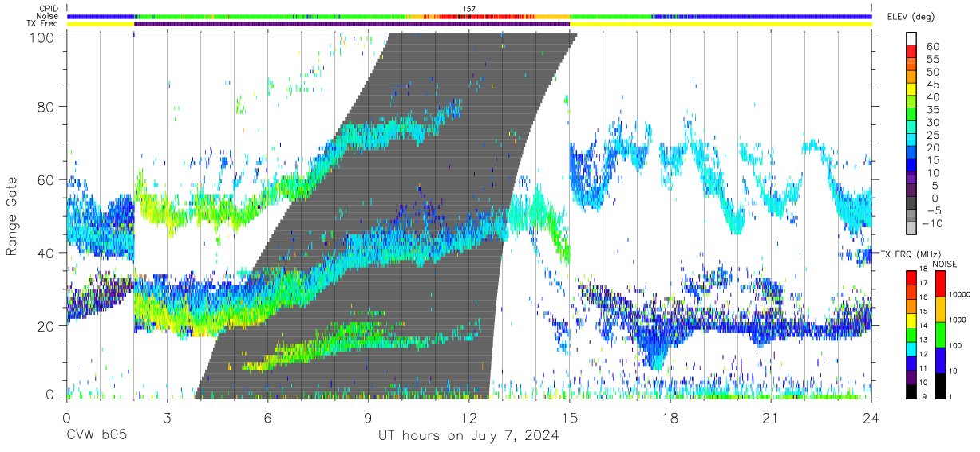Click the purple section of the TX Freq strip
This screenshot has height=452, width=980.
tap(351, 24)
